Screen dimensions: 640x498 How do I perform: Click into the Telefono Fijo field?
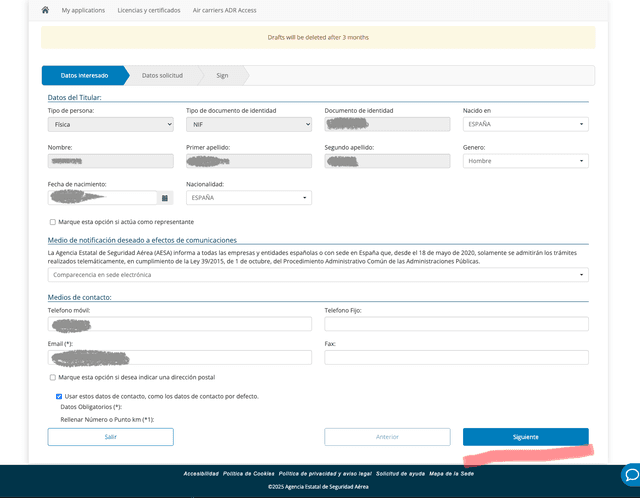[456, 324]
